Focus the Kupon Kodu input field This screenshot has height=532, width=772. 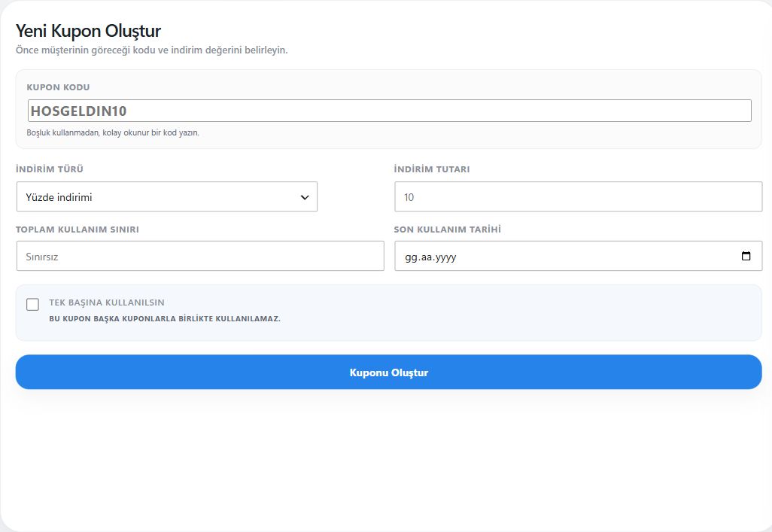[x=390, y=111]
